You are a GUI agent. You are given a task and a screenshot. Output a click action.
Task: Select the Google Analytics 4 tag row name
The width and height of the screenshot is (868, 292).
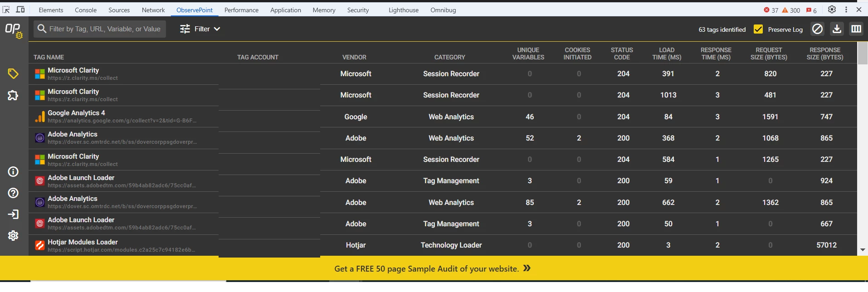point(76,113)
